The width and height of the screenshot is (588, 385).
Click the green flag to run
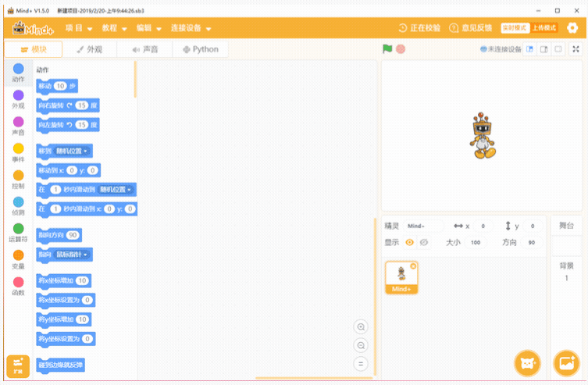387,48
